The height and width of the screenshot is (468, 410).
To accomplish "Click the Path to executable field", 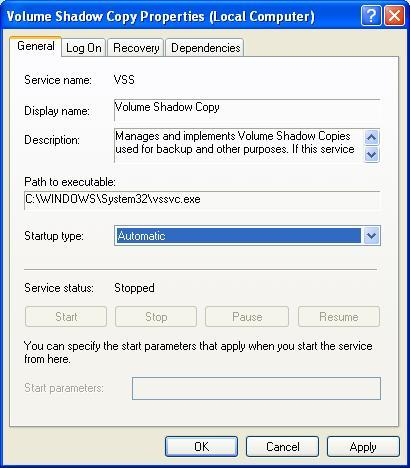I will (x=202, y=200).
